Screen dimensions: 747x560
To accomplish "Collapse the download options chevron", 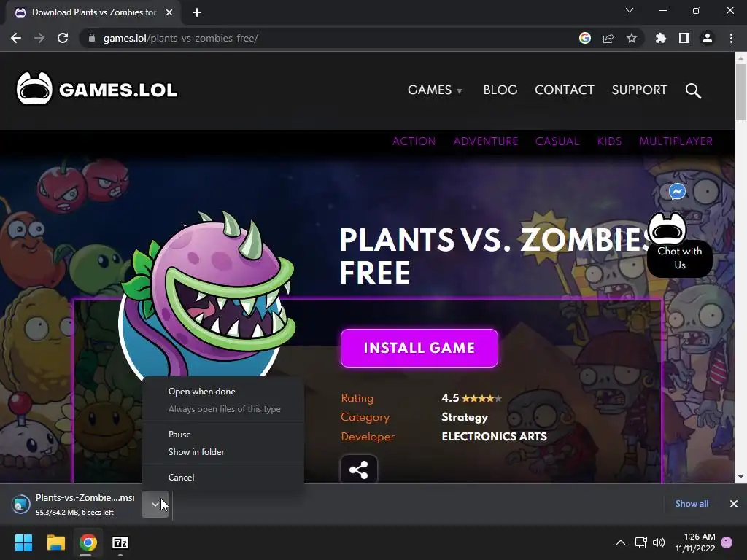I will click(155, 505).
